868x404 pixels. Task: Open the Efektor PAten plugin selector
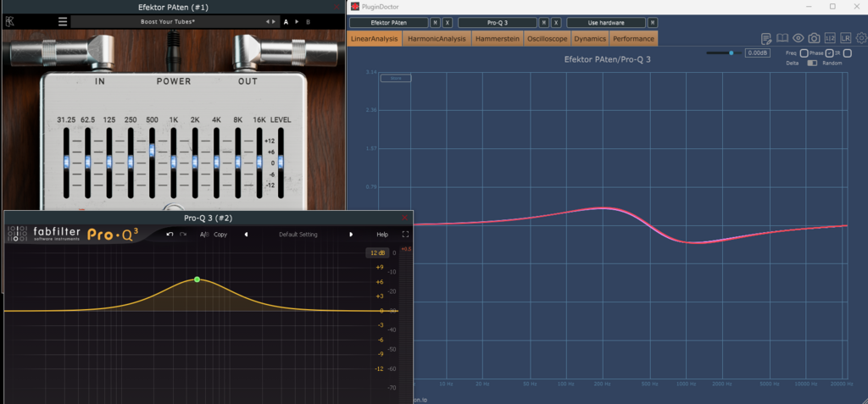click(388, 23)
